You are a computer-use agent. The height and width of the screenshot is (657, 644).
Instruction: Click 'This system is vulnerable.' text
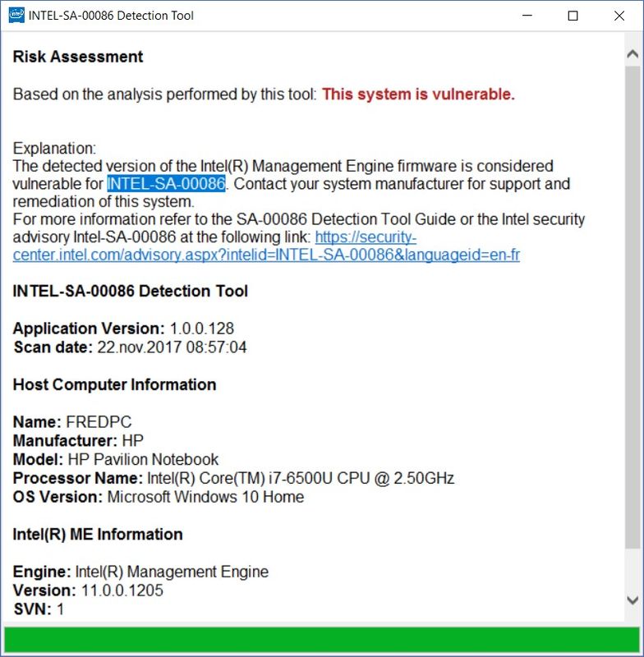(x=418, y=94)
